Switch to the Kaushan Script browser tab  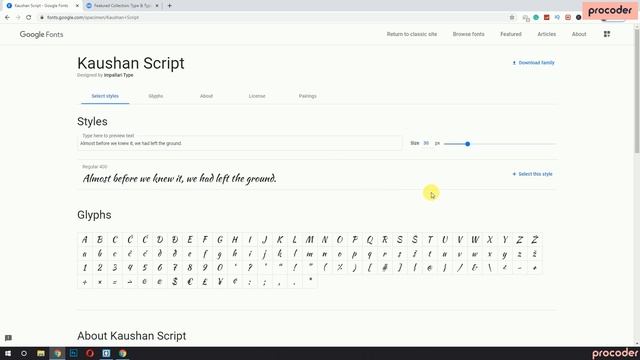[x=42, y=6]
